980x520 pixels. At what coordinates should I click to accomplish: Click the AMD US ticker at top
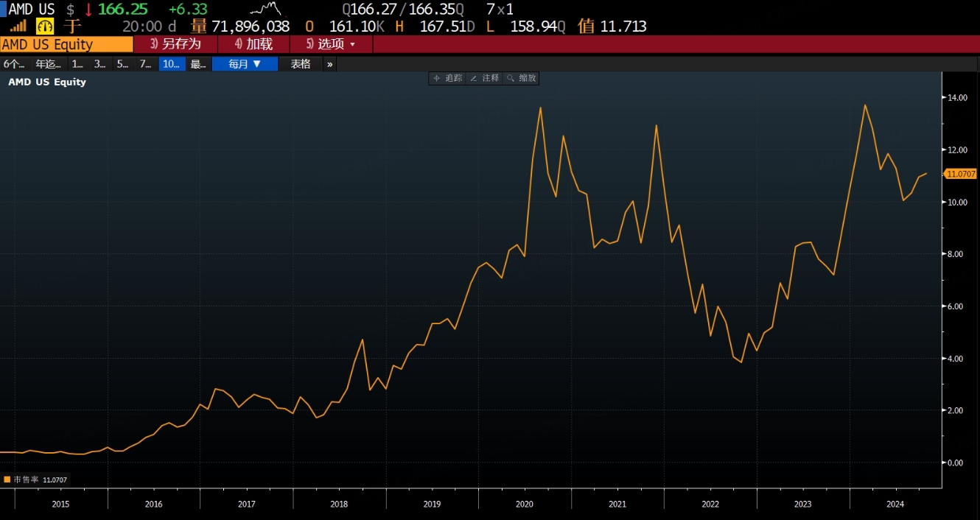click(x=32, y=10)
